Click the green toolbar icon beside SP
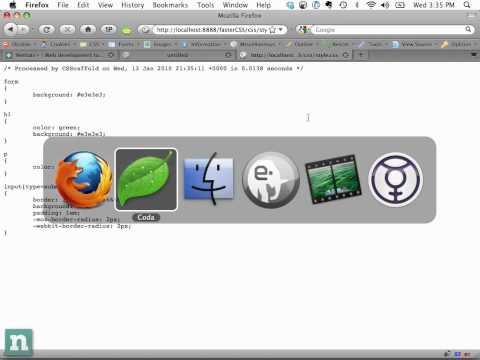480x360 pixels. 126,30
